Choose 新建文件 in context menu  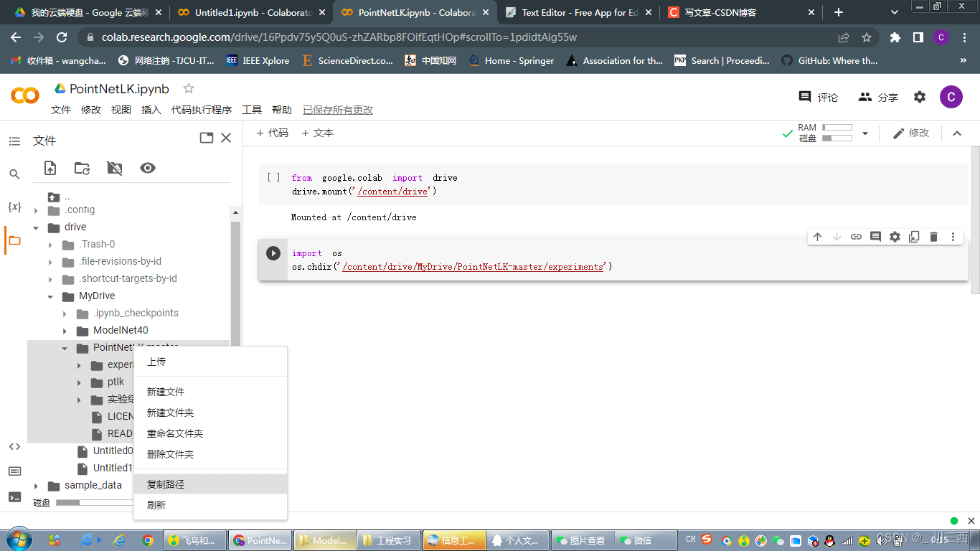(x=211, y=392)
